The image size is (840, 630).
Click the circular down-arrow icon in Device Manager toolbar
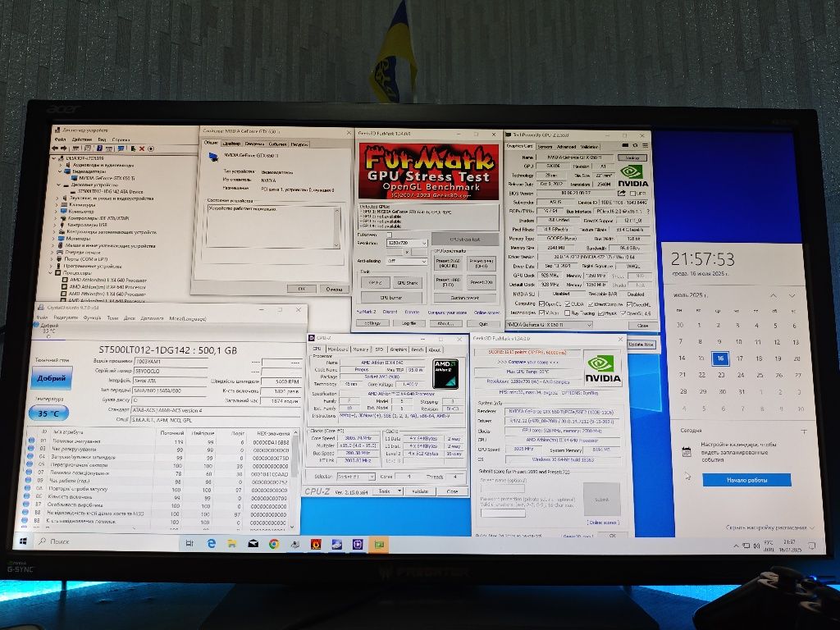coord(151,148)
